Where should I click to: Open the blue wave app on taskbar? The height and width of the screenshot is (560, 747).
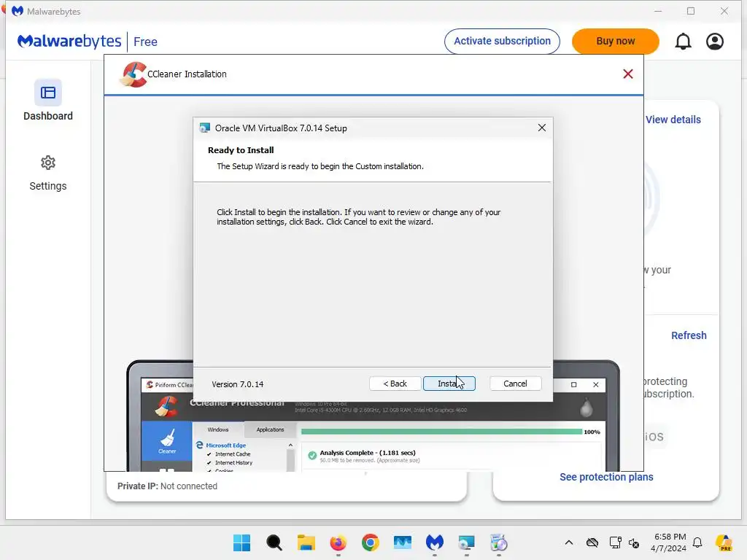[x=403, y=542]
